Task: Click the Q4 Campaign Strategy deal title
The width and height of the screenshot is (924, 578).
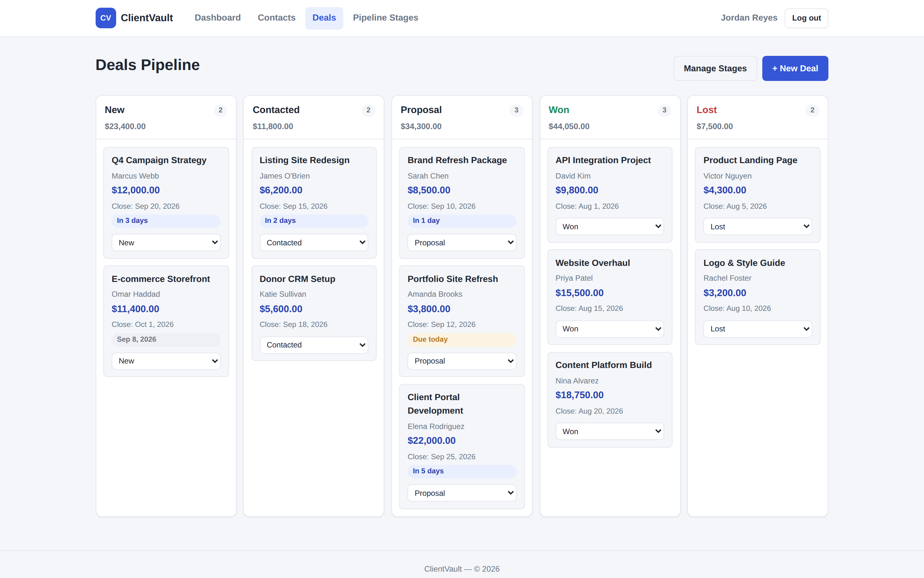Action: coord(159,160)
